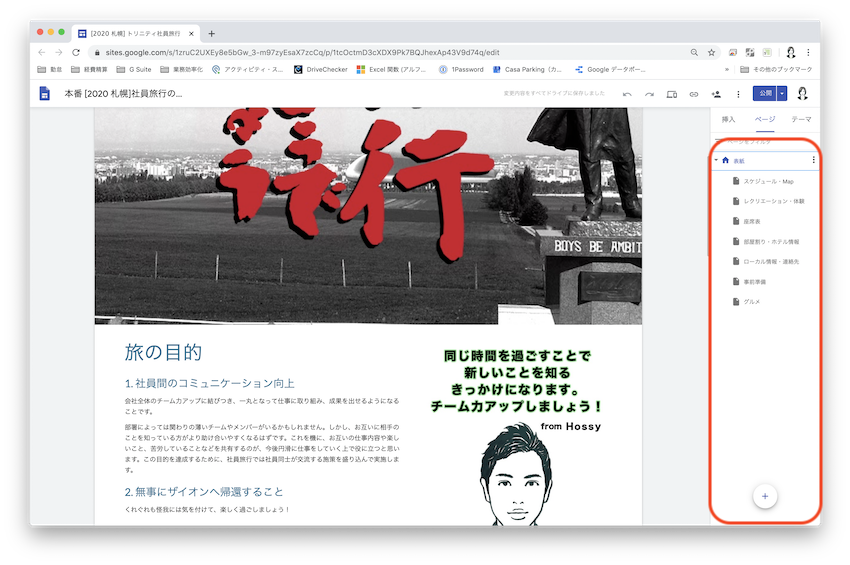Open the device preview mode
Image resolution: width=850 pixels, height=565 pixels.
click(671, 94)
